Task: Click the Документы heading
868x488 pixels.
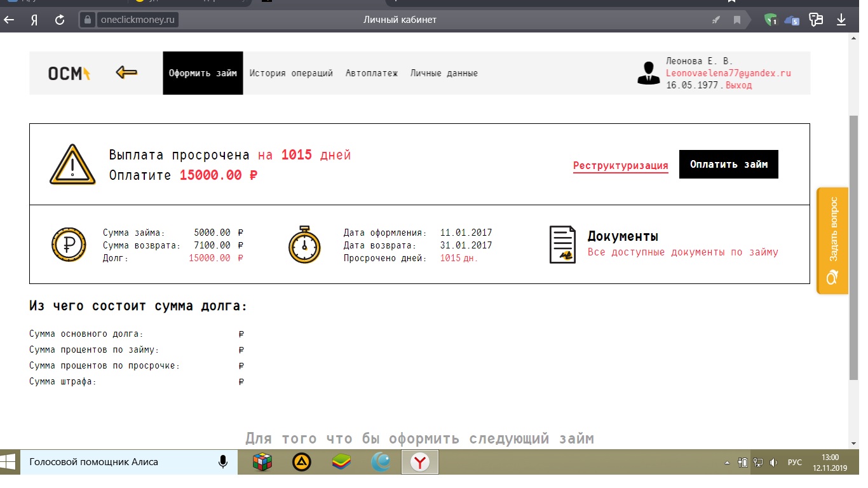Action: (x=623, y=236)
